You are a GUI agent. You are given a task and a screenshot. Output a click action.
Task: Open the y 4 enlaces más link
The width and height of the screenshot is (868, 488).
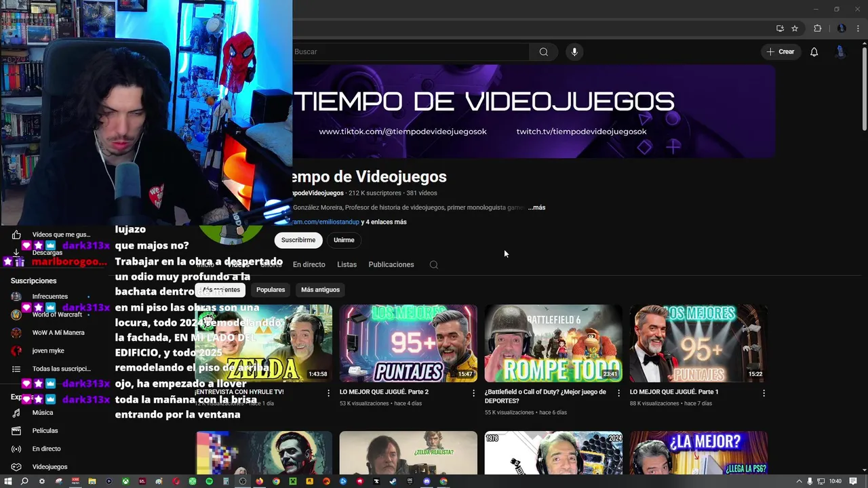(384, 222)
